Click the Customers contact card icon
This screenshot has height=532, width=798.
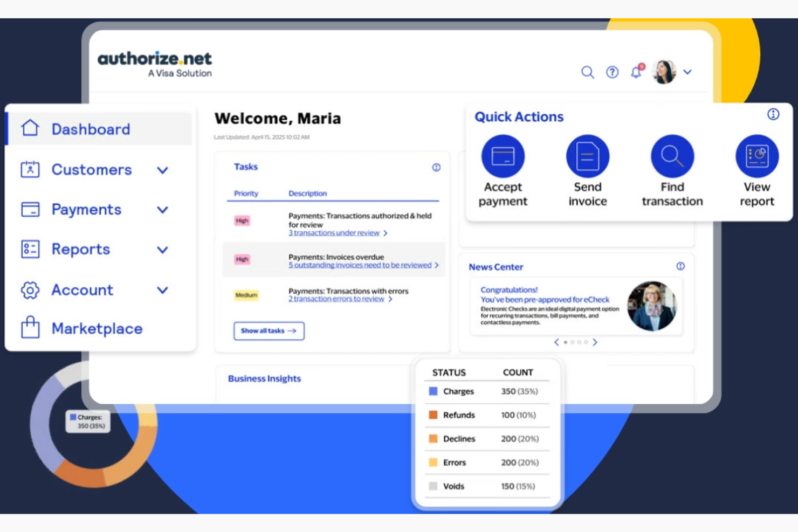pyautogui.click(x=30, y=169)
